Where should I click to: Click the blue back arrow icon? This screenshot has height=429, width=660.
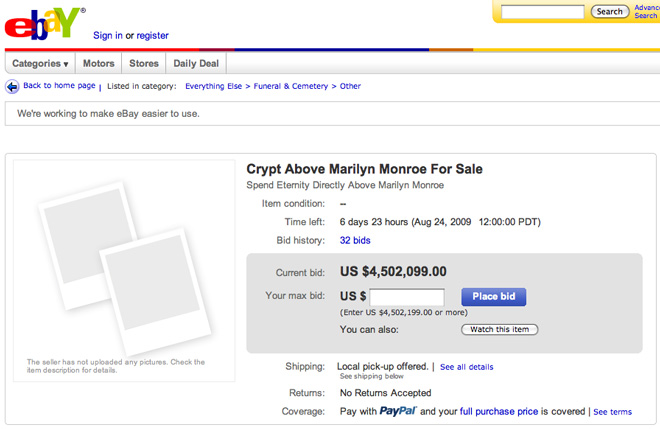tap(12, 87)
